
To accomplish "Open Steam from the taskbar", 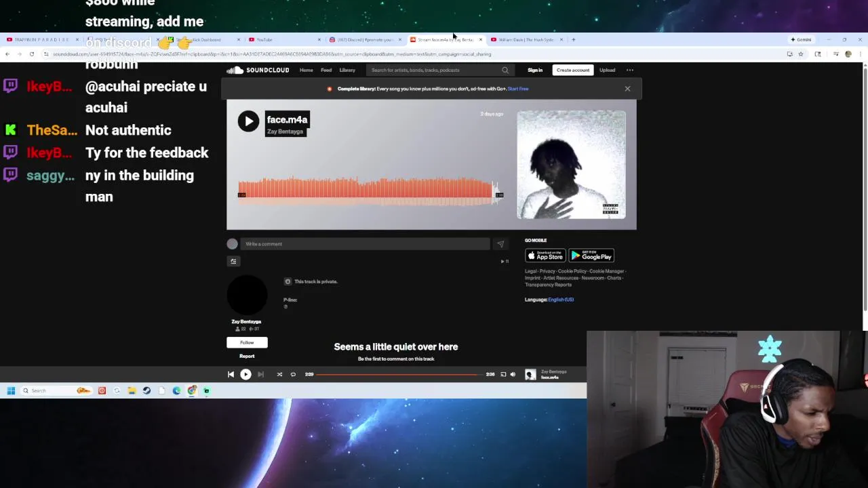I will [146, 390].
